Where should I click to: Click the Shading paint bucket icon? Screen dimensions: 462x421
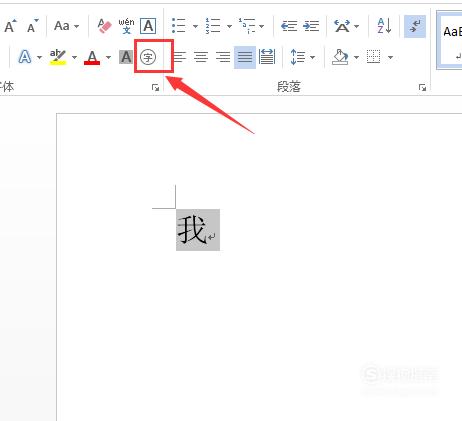tap(340, 57)
